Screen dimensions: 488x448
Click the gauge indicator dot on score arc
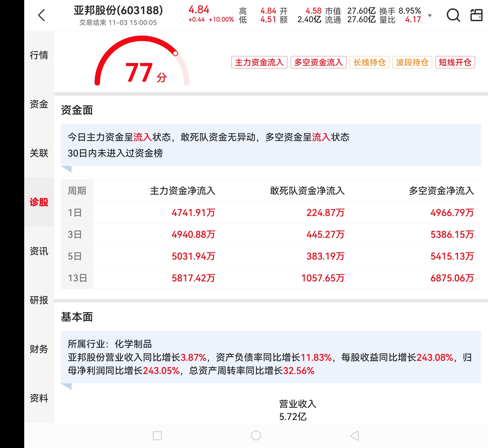coord(175,54)
